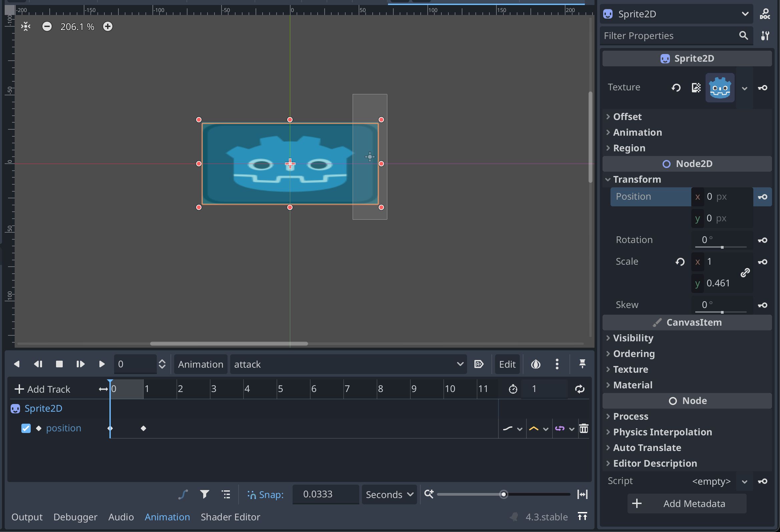Toggle bezier curve editor
The width and height of the screenshot is (780, 532).
[183, 494]
